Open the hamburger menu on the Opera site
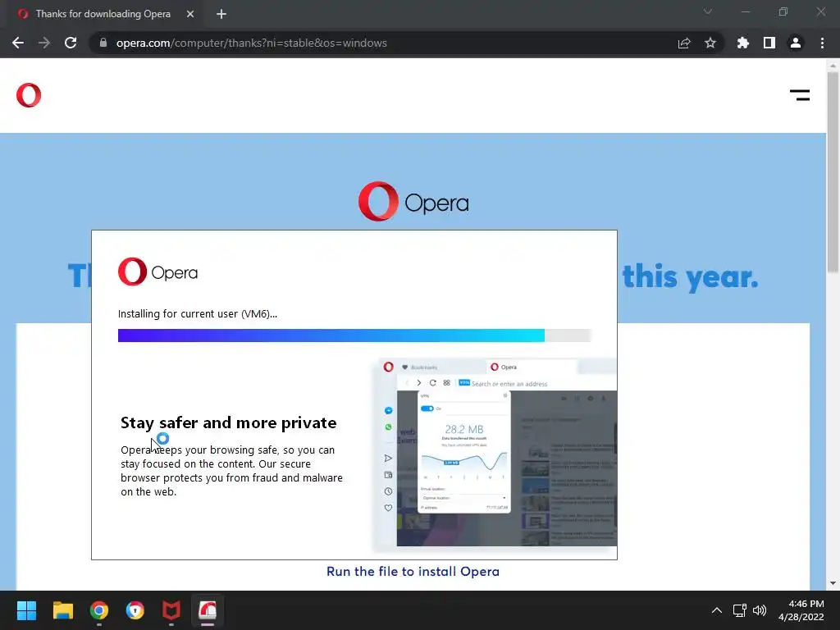840x630 pixels. [800, 95]
